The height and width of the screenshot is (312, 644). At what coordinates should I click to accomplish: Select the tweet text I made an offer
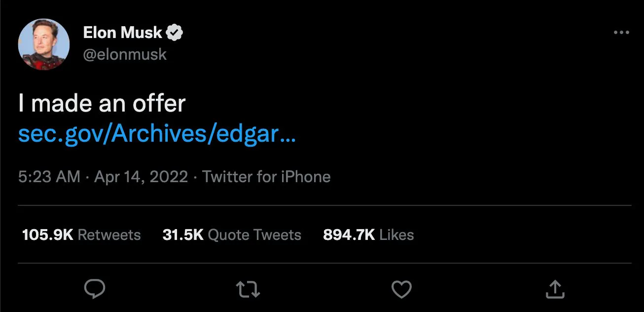pos(102,103)
